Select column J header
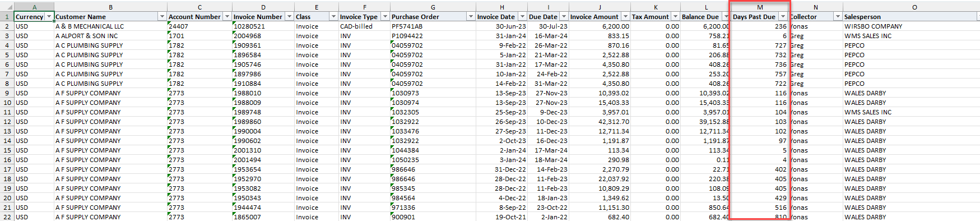The image size is (980, 221). 600,7
